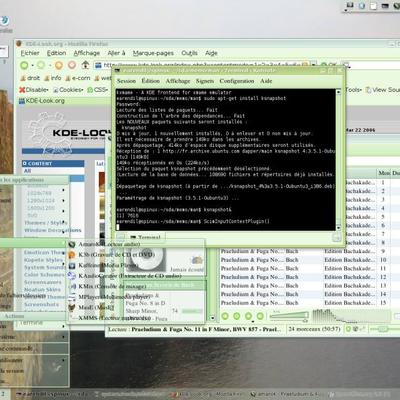Click the fourth Amarok playback button (next)
The image size is (400, 400).
pyautogui.click(x=260, y=316)
